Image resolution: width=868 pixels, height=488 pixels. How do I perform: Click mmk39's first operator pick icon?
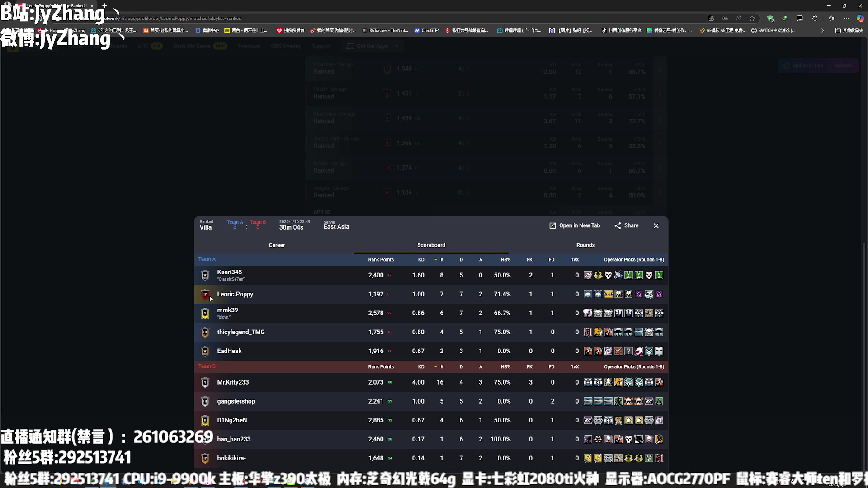(x=588, y=313)
